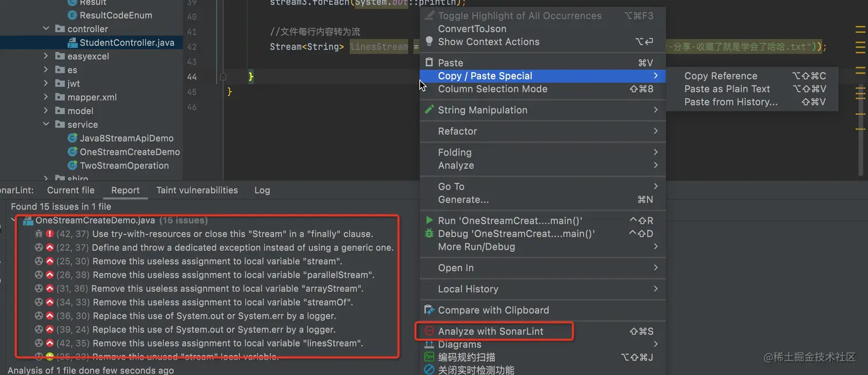This screenshot has width=868, height=375.
Task: Click the blue 关闭实时检测功能 icon
Action: point(429,370)
